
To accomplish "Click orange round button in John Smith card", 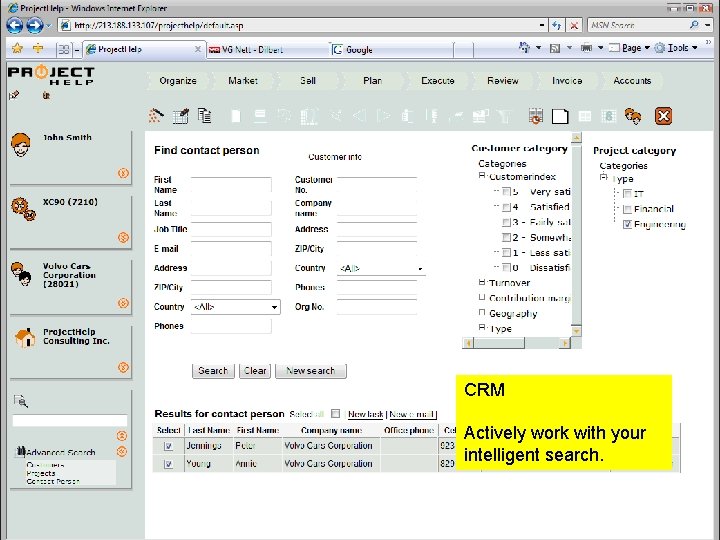I will pyautogui.click(x=123, y=173).
